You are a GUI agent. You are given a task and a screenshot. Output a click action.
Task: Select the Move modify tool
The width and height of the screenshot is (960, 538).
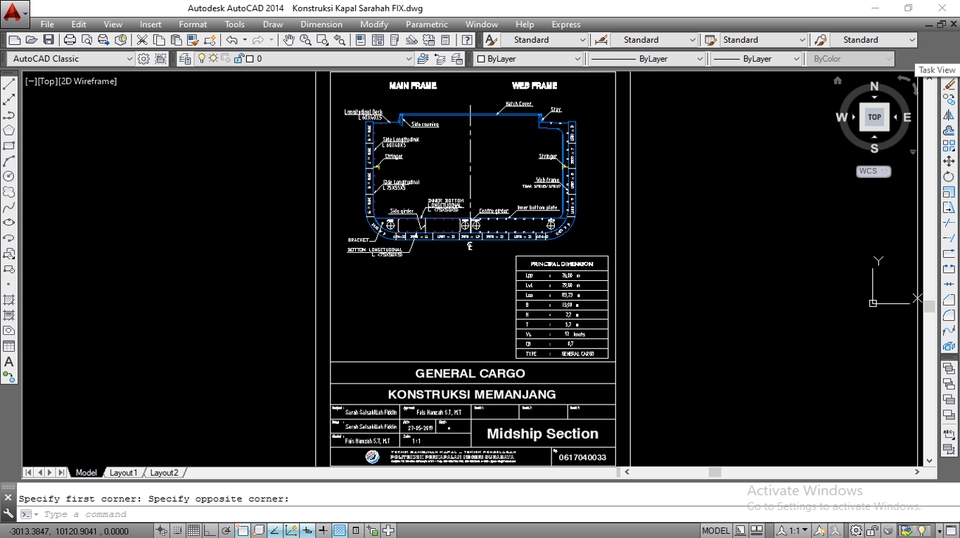point(949,161)
